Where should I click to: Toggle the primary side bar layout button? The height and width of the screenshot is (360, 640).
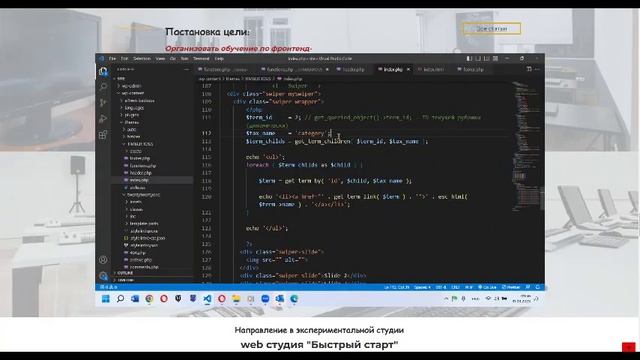[469, 59]
